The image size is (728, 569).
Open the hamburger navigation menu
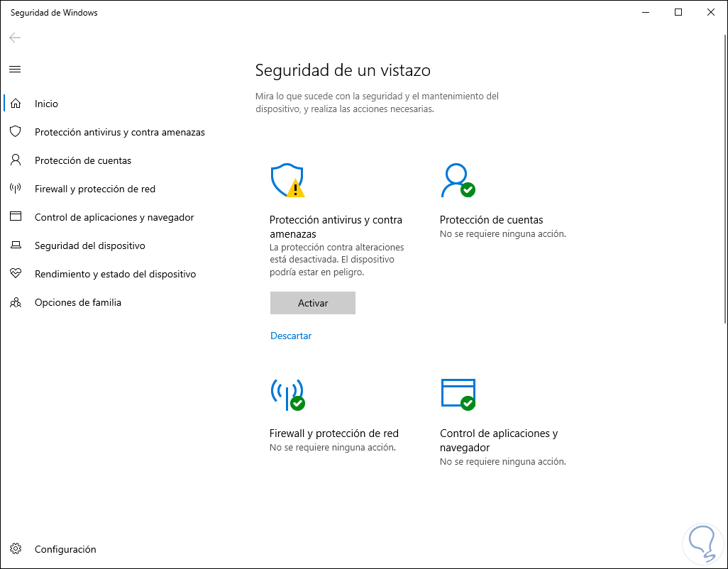tap(15, 70)
